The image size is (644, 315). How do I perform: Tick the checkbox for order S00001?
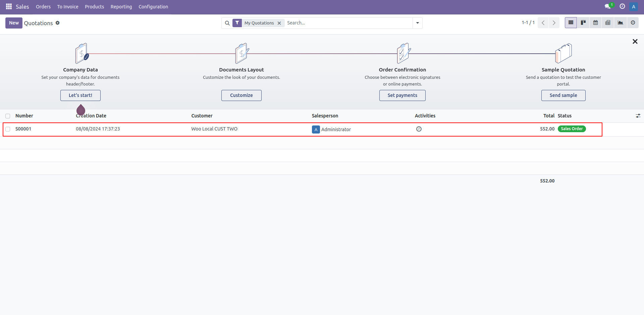(8, 129)
